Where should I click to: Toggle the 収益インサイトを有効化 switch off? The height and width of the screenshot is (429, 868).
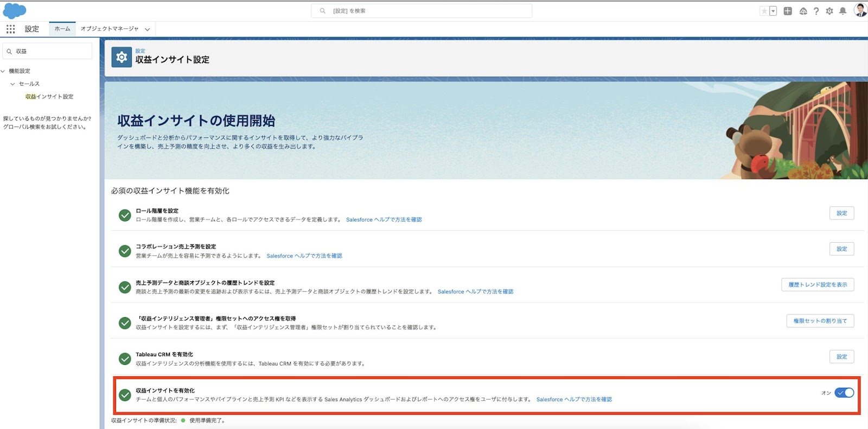click(844, 393)
